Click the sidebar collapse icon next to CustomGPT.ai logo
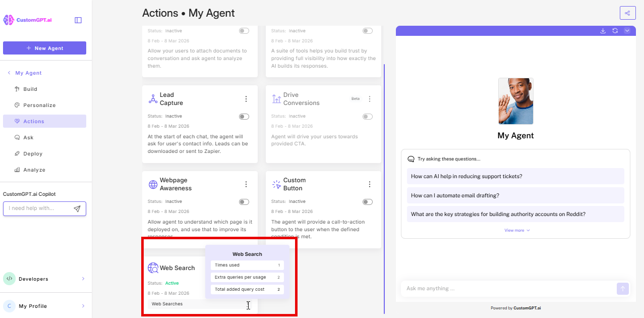Viewport: 644px width, 318px height. click(78, 20)
